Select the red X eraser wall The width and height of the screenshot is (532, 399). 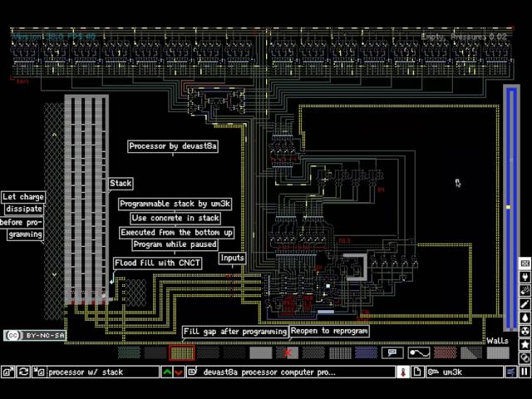[x=287, y=352]
